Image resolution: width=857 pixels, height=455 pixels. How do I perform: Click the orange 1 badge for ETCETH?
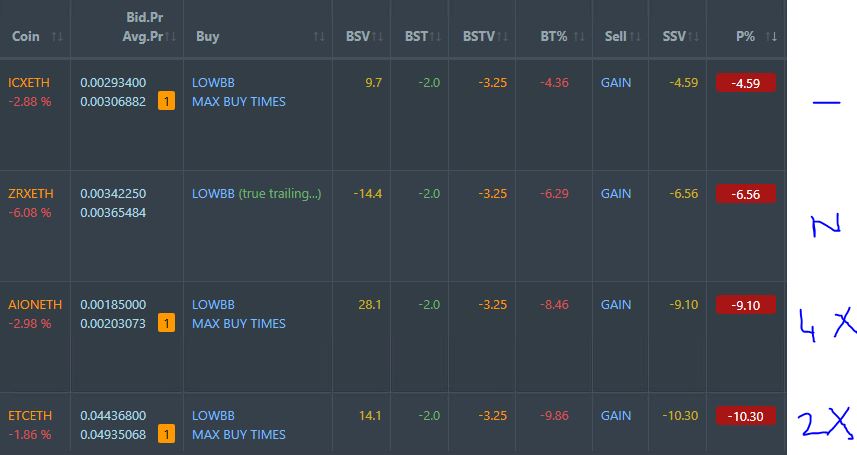click(167, 434)
